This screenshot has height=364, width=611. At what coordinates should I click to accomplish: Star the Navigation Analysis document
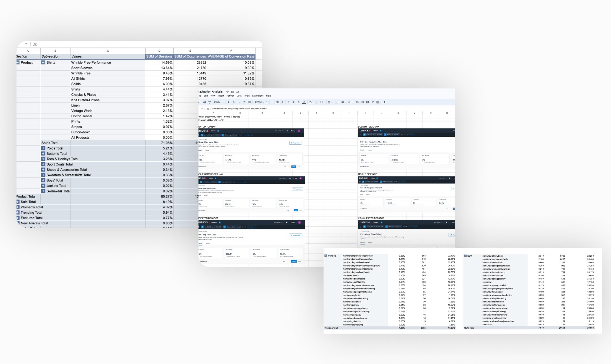tap(227, 92)
